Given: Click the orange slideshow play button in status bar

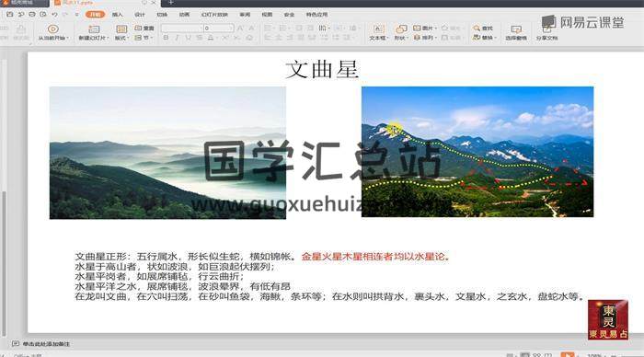Looking at the screenshot, I should 568,354.
